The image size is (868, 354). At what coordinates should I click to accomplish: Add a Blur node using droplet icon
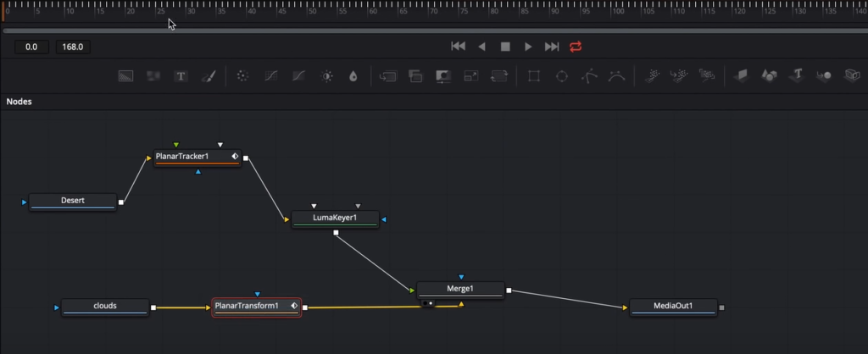tap(353, 76)
